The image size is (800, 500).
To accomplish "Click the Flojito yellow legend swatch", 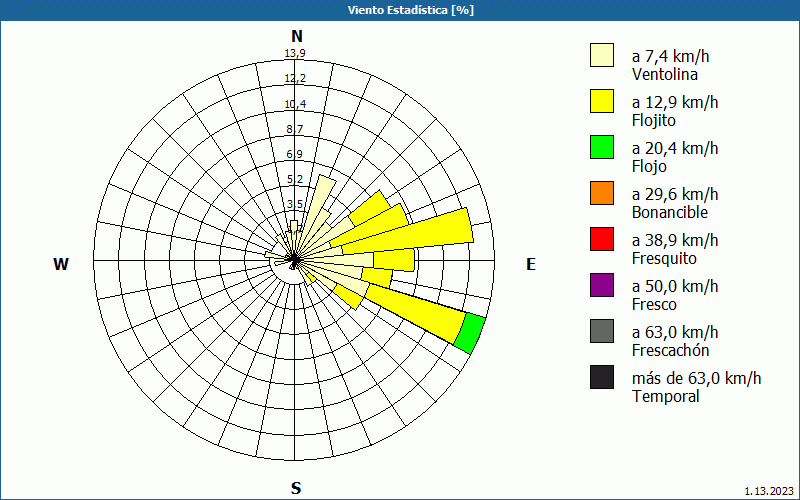I will (602, 101).
